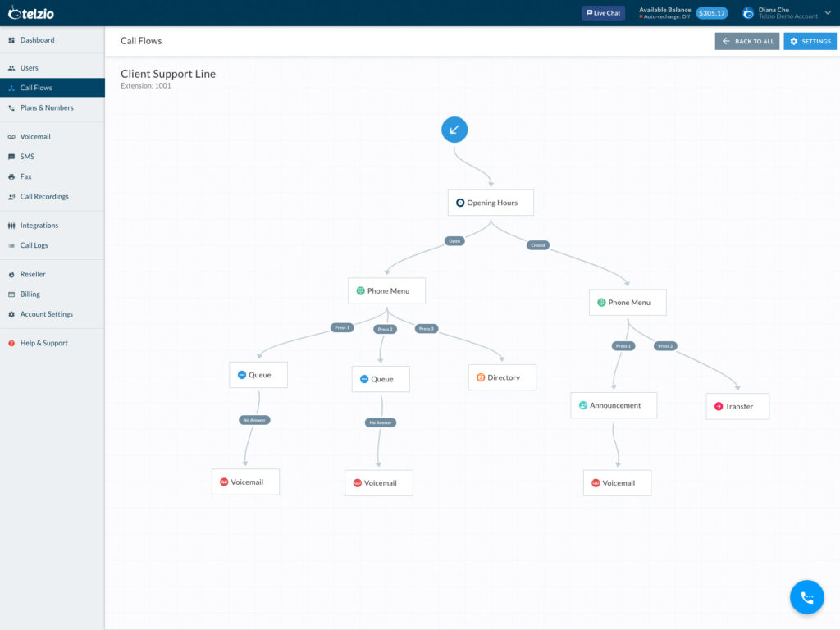Click Press 1 label under Closed Phone Menu
This screenshot has height=630, width=840.
(623, 346)
